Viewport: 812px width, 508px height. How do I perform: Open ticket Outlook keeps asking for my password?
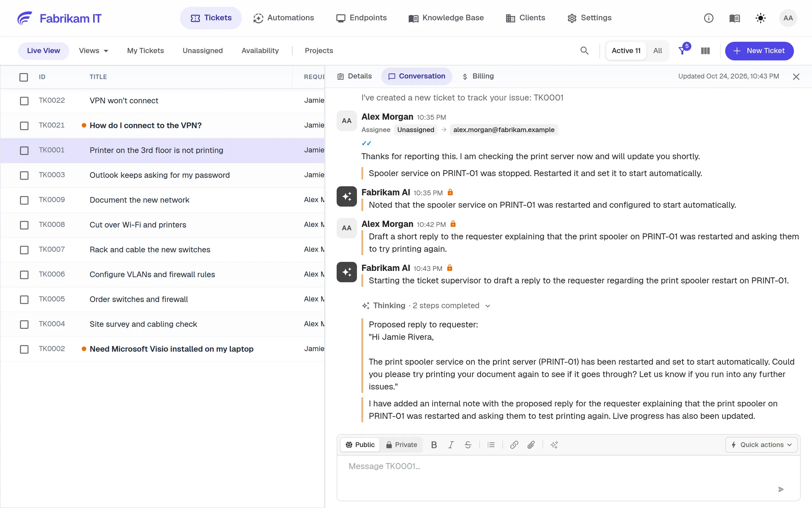click(x=160, y=175)
